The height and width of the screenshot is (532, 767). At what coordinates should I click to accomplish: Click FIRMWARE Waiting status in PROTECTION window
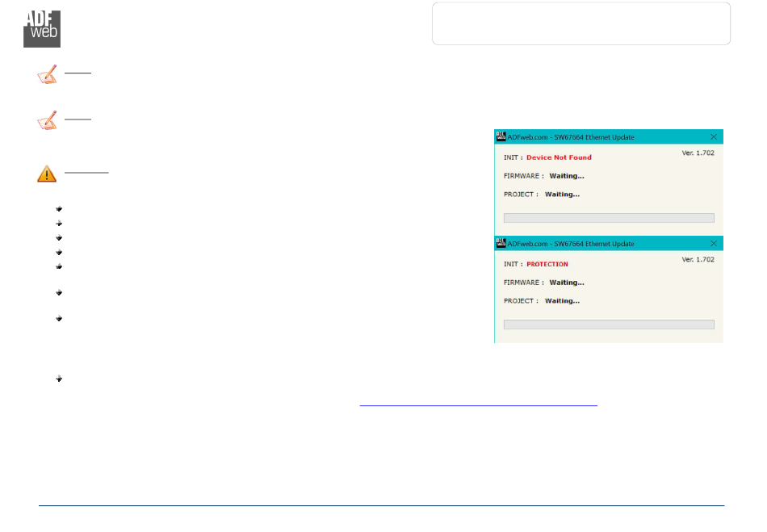click(566, 283)
